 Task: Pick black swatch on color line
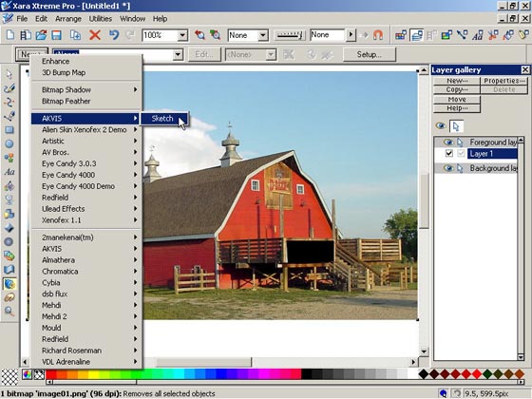click(306, 374)
